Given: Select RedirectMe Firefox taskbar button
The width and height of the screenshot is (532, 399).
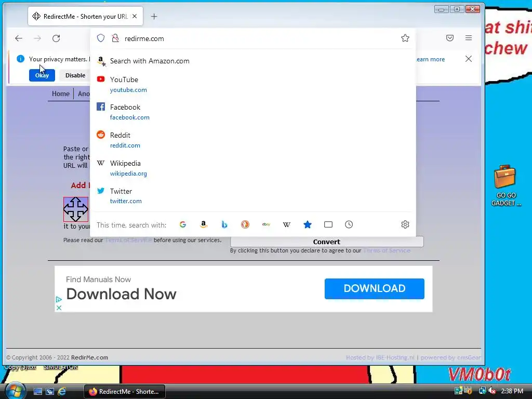Looking at the screenshot, I should point(125,392).
